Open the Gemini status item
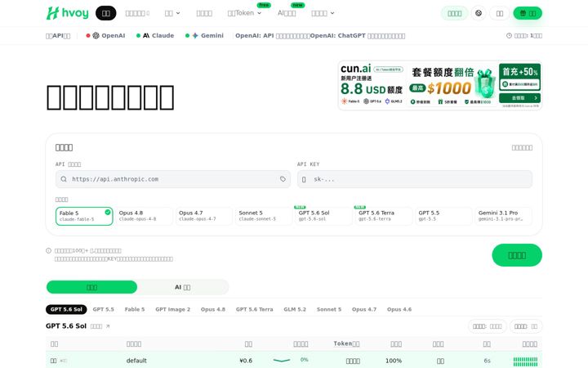 point(204,36)
